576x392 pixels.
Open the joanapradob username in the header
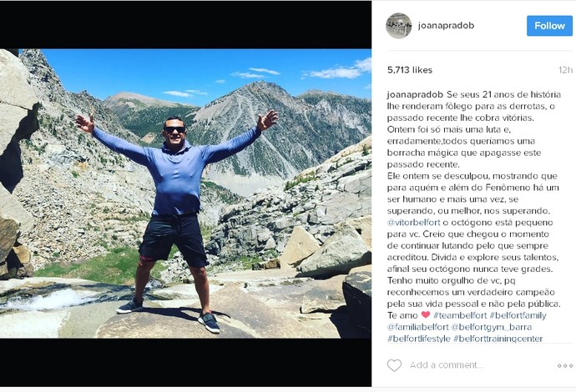(x=446, y=25)
